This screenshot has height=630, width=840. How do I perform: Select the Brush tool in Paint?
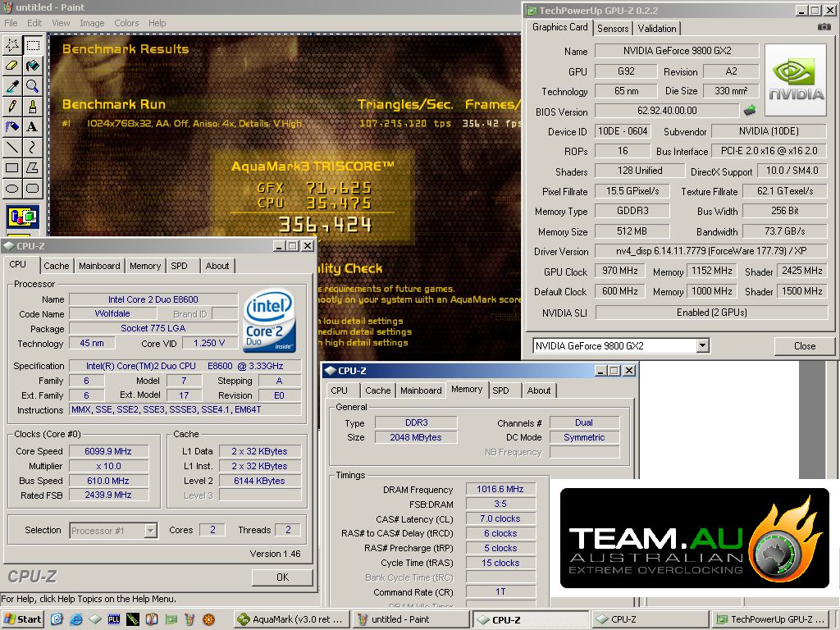(x=33, y=106)
